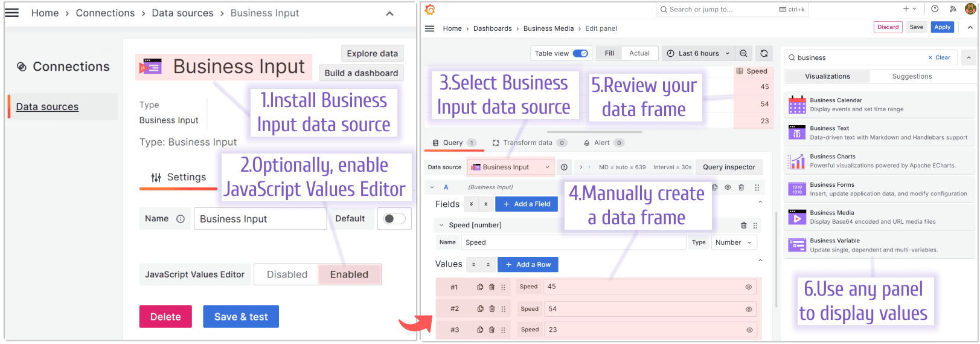Click the blue Apply button
980x344 pixels.
[942, 27]
